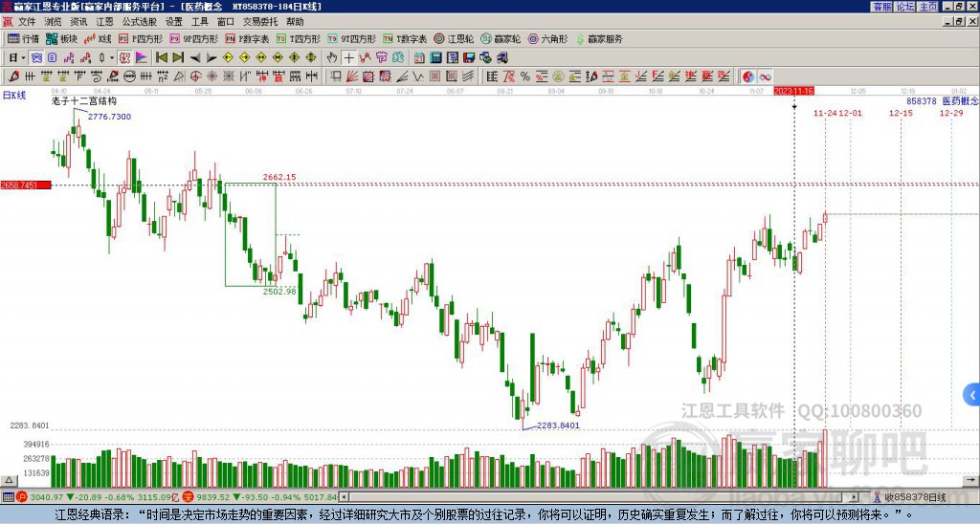Open the 浏览 menu
The width and height of the screenshot is (980, 524).
(x=53, y=22)
